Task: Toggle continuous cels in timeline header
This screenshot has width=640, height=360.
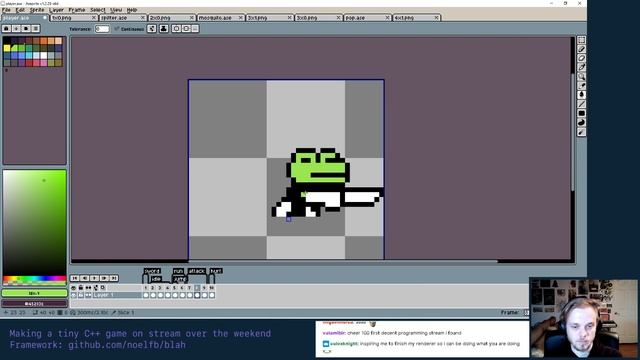Action: tap(88, 288)
